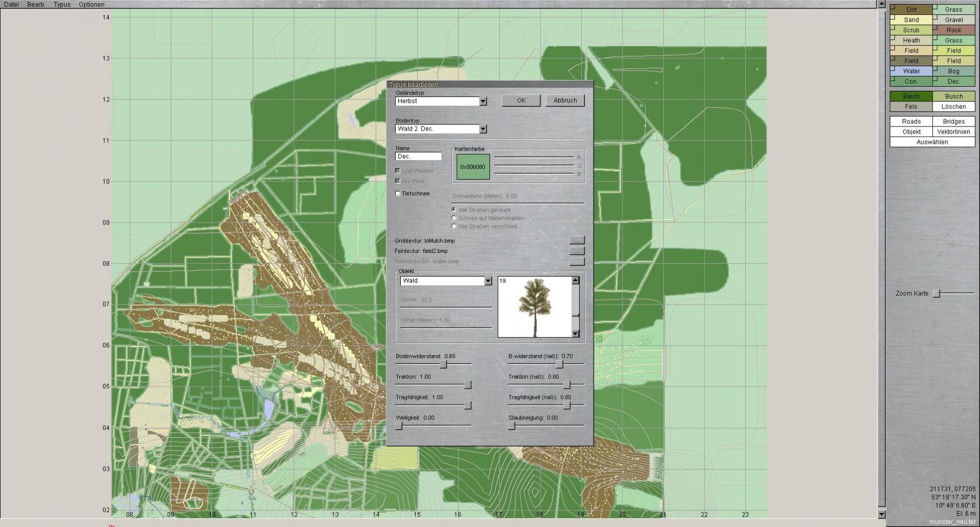
Task: Open the Datei menu
Action: [x=11, y=4]
